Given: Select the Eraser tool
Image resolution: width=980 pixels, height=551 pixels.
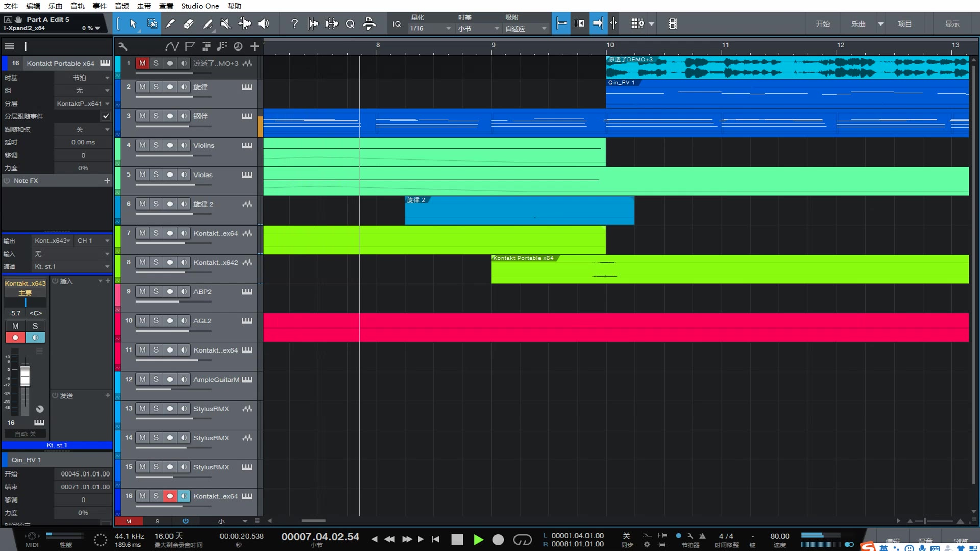Looking at the screenshot, I should click(x=188, y=23).
